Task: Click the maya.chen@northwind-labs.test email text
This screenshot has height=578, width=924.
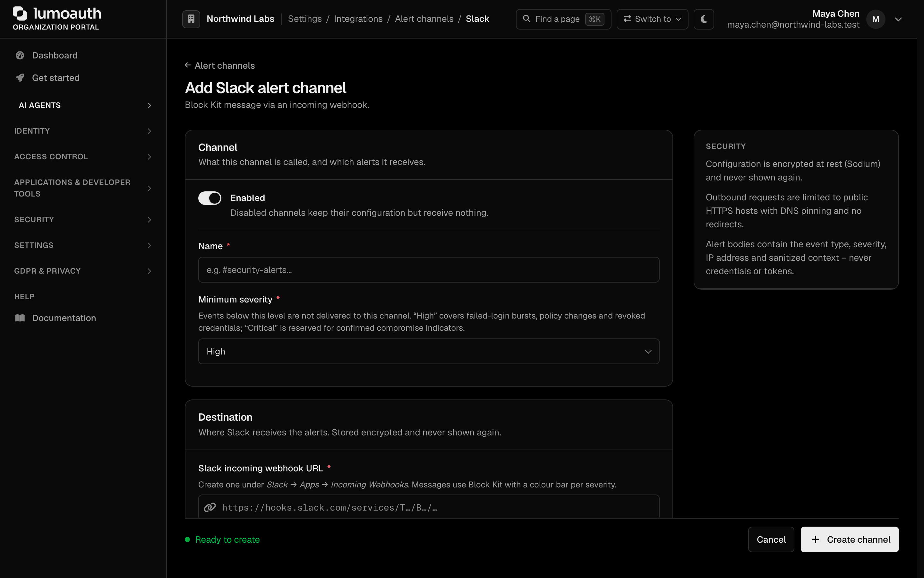Action: [793, 25]
